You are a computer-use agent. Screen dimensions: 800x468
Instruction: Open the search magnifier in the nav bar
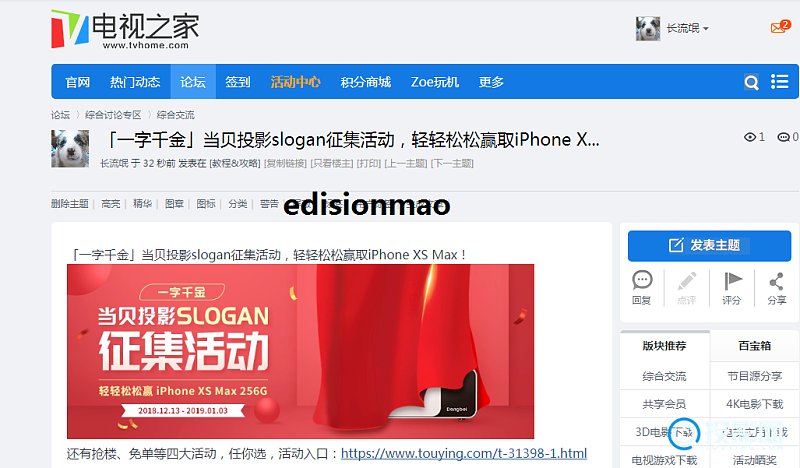coord(751,82)
